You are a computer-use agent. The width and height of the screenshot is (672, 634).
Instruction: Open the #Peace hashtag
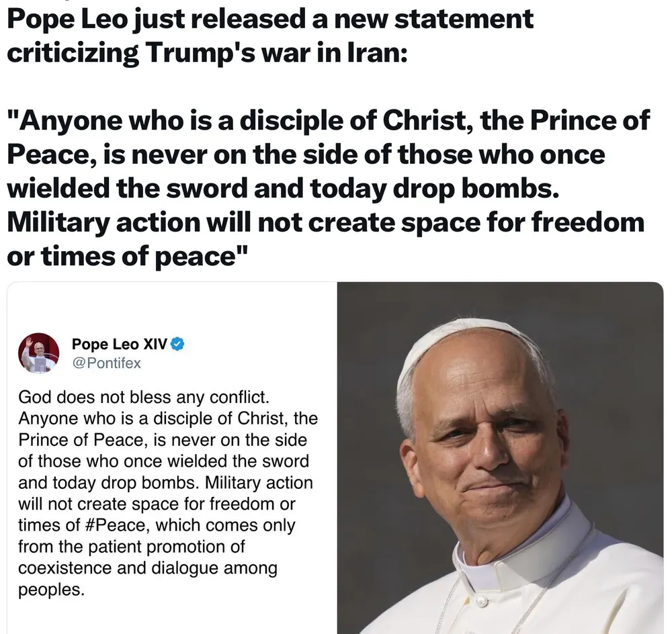(116, 525)
